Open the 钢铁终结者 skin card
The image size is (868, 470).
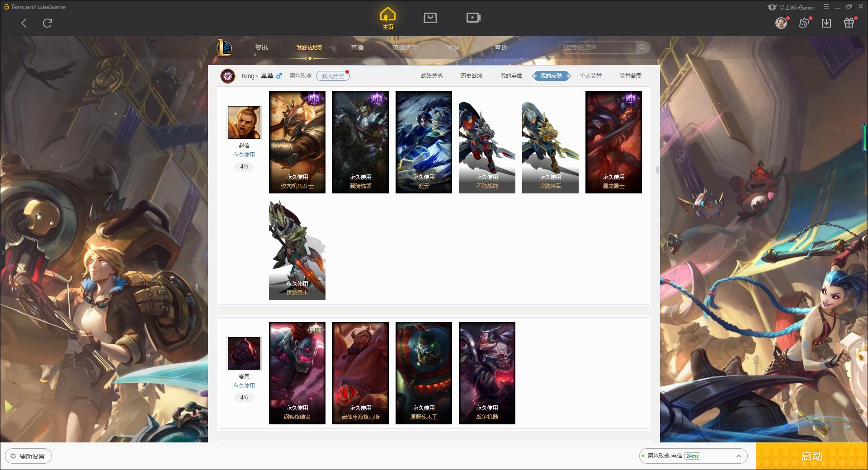click(297, 373)
